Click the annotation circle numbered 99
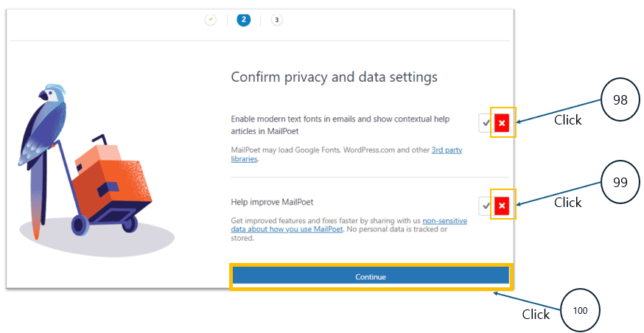 pyautogui.click(x=620, y=183)
